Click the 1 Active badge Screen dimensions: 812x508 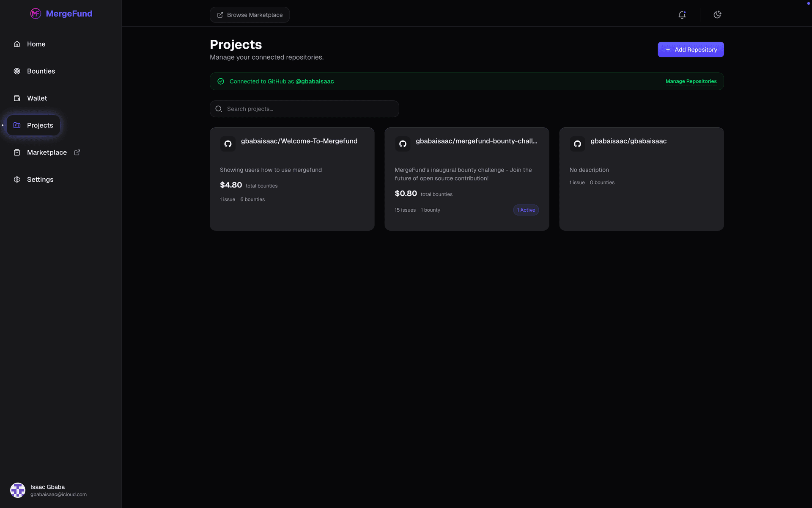coord(525,210)
